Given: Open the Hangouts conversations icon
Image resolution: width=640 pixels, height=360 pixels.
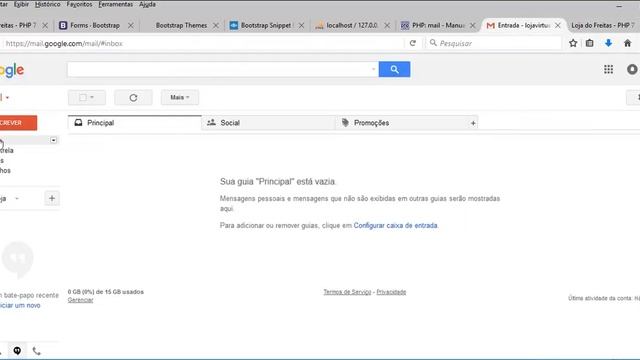Looking at the screenshot, I should point(17,351).
